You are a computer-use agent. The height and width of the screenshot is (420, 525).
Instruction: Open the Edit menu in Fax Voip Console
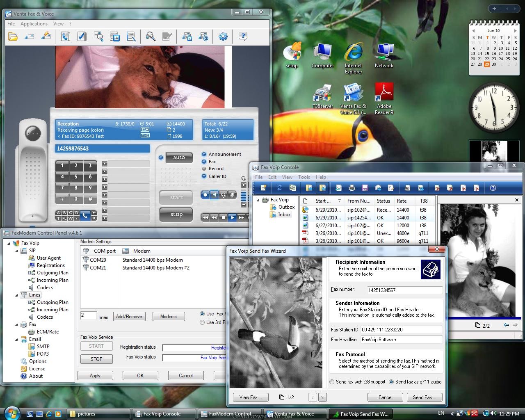272,177
